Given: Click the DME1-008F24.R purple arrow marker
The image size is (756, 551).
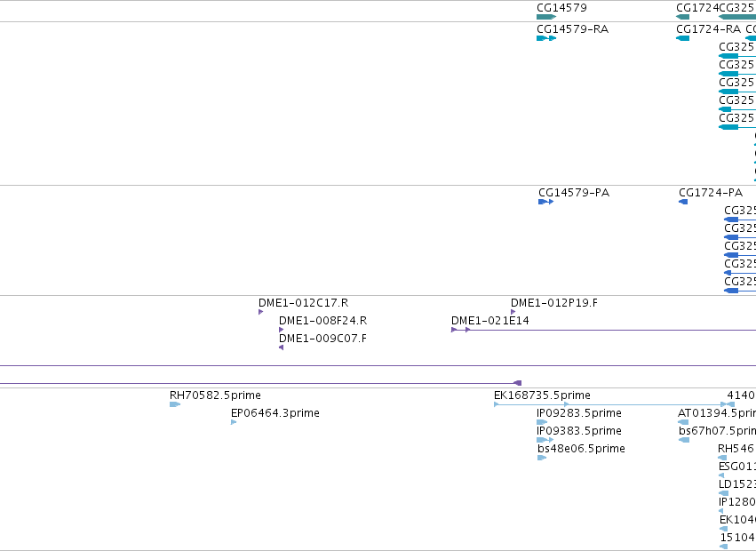Looking at the screenshot, I should [x=282, y=330].
